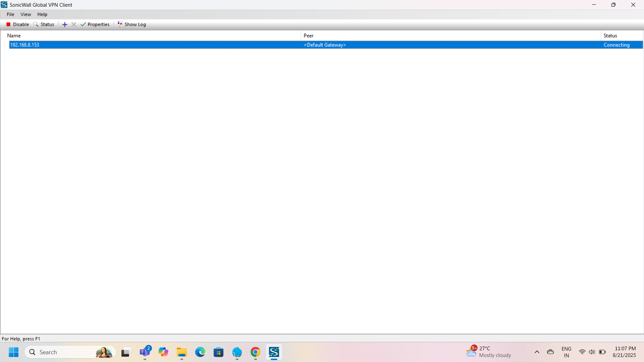Viewport: 644px width, 362px height.
Task: Open the File menu
Action: coord(10,14)
